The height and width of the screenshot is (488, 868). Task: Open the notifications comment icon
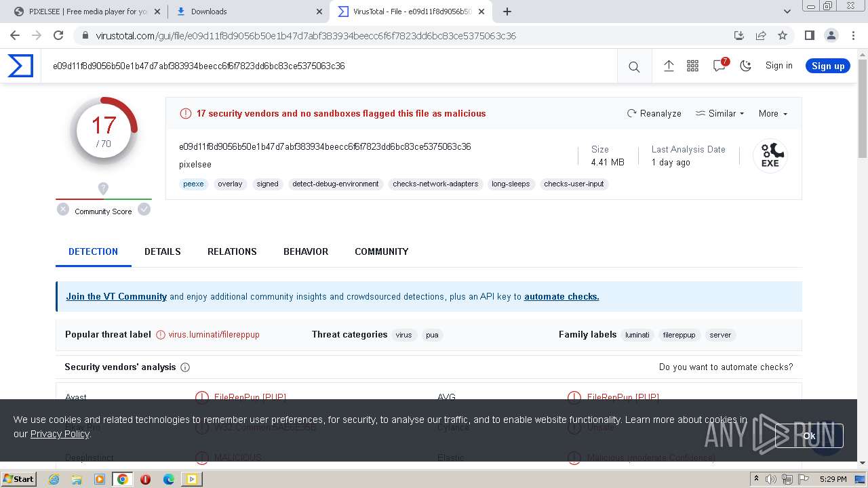[719, 66]
